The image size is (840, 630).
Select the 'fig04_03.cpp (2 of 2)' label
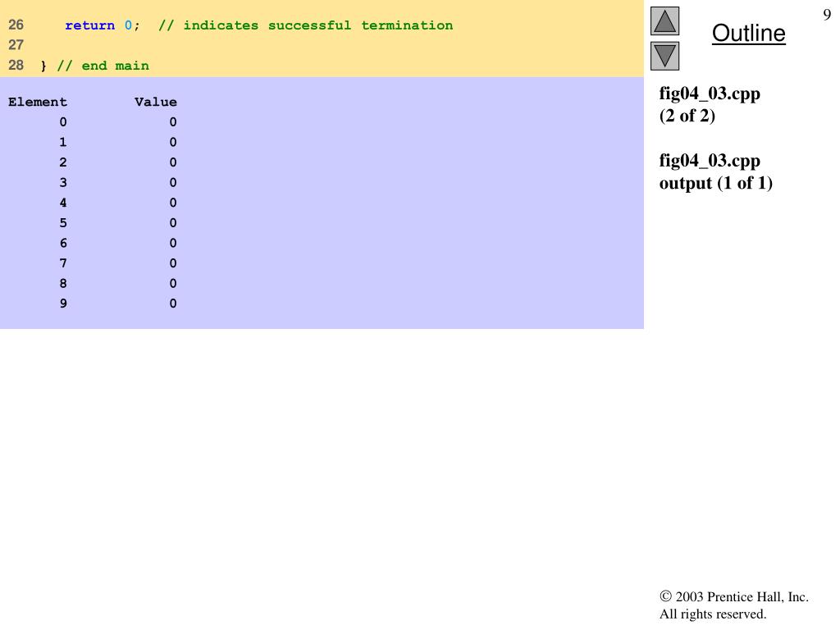point(710,104)
